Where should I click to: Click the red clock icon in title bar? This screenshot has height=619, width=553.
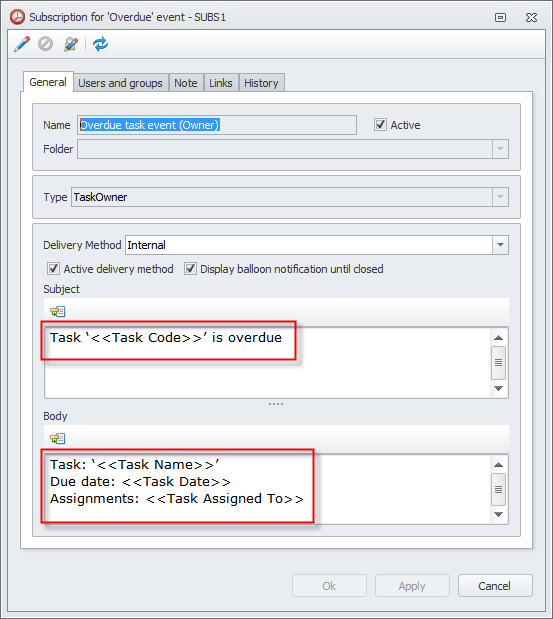pyautogui.click(x=17, y=17)
